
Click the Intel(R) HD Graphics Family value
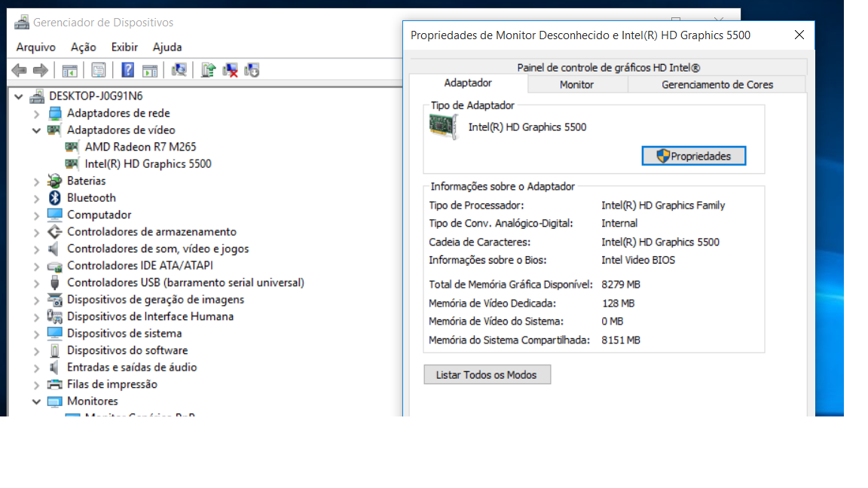663,206
